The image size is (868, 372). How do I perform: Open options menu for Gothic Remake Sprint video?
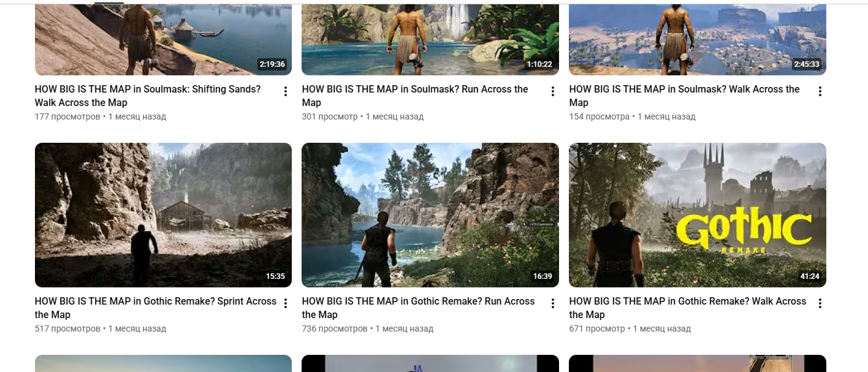pyautogui.click(x=285, y=303)
